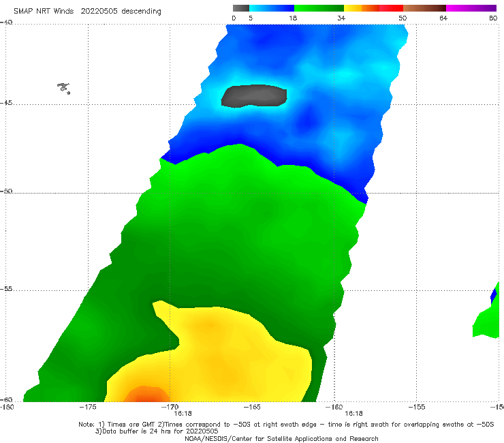Click the yellow segment of the color bar
504x443 pixels.
[353, 8]
